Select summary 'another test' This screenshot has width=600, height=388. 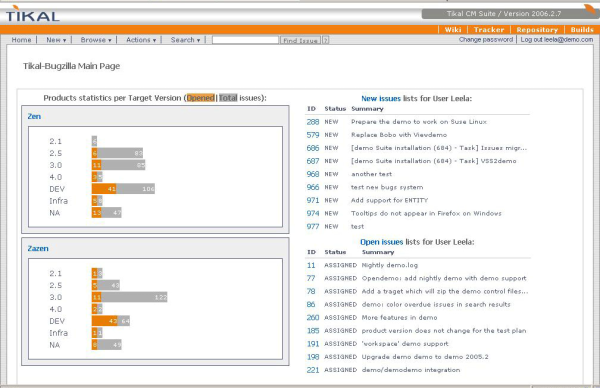[372, 174]
